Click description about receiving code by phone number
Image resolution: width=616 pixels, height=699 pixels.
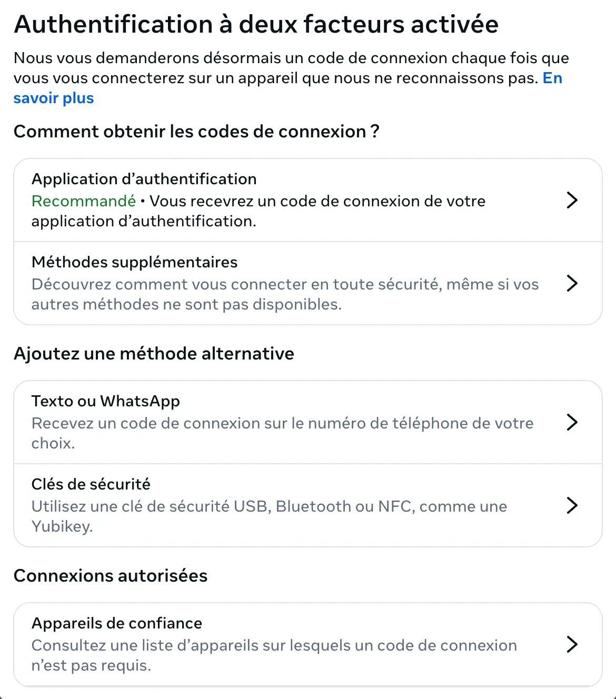coord(282,433)
